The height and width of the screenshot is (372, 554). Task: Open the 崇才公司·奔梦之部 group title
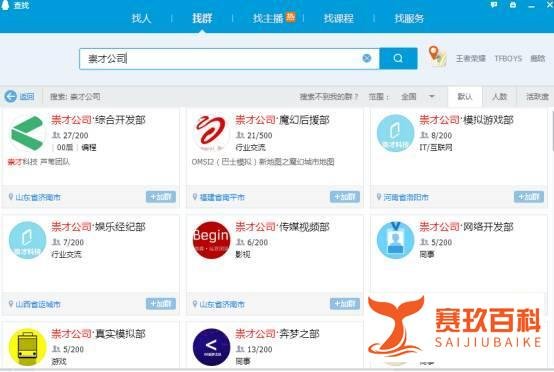point(277,334)
